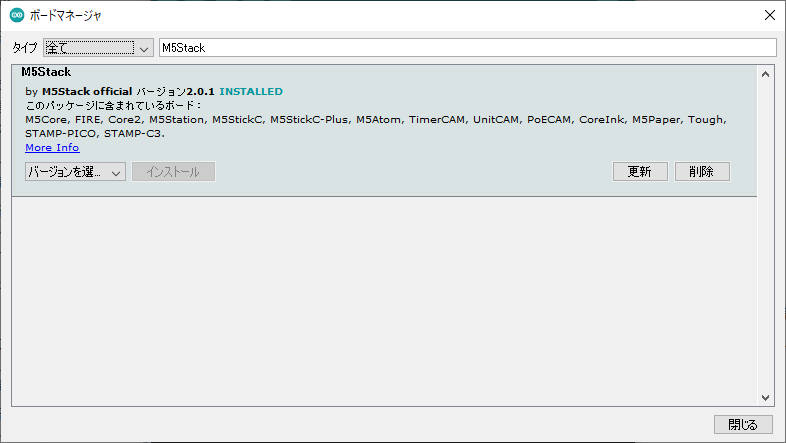Open the More Info link
Viewport: 786px width, 443px height.
52,147
